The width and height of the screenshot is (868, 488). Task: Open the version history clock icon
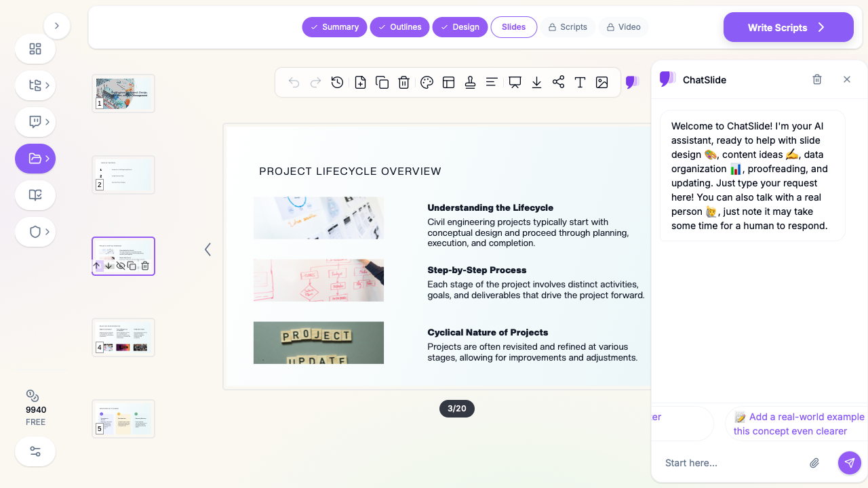tap(337, 83)
